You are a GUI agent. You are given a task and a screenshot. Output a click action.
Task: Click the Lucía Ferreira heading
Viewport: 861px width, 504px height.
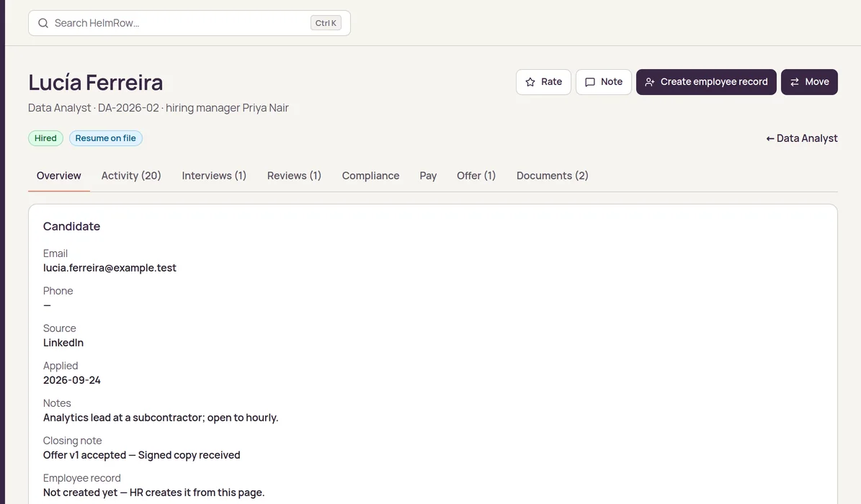96,82
